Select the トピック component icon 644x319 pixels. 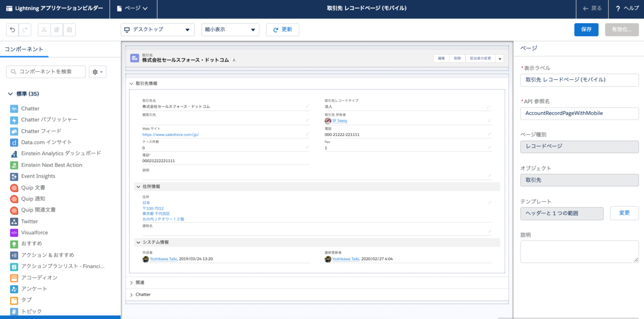[14, 311]
